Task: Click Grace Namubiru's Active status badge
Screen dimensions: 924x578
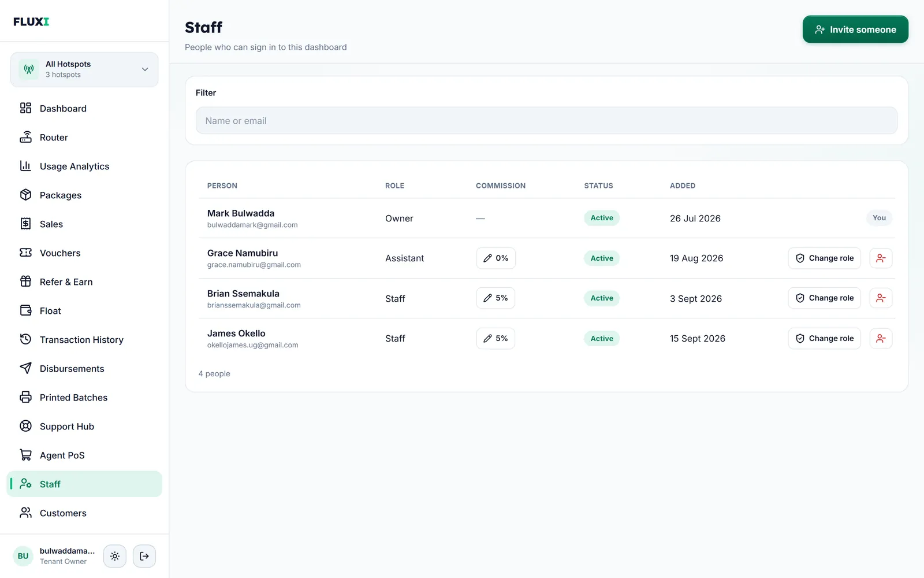Action: tap(602, 258)
